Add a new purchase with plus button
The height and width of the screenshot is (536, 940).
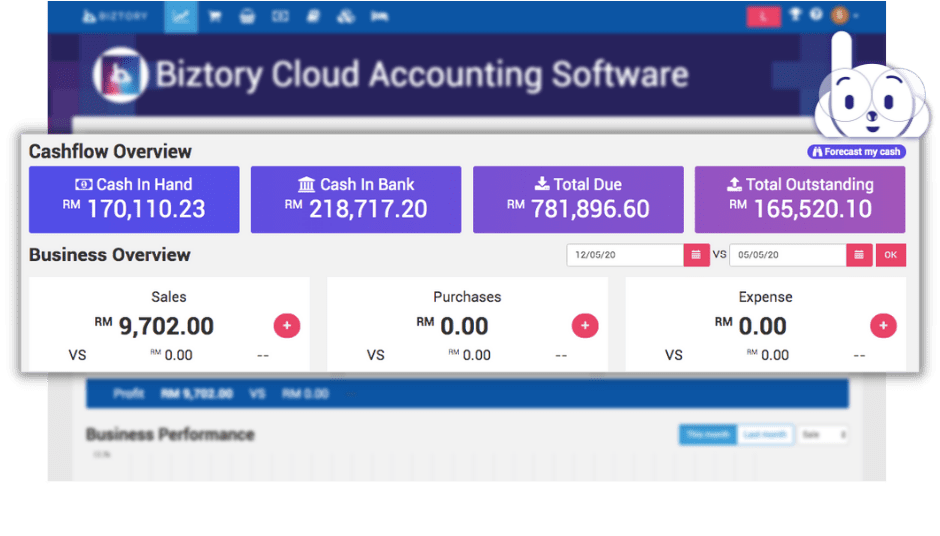pos(585,326)
